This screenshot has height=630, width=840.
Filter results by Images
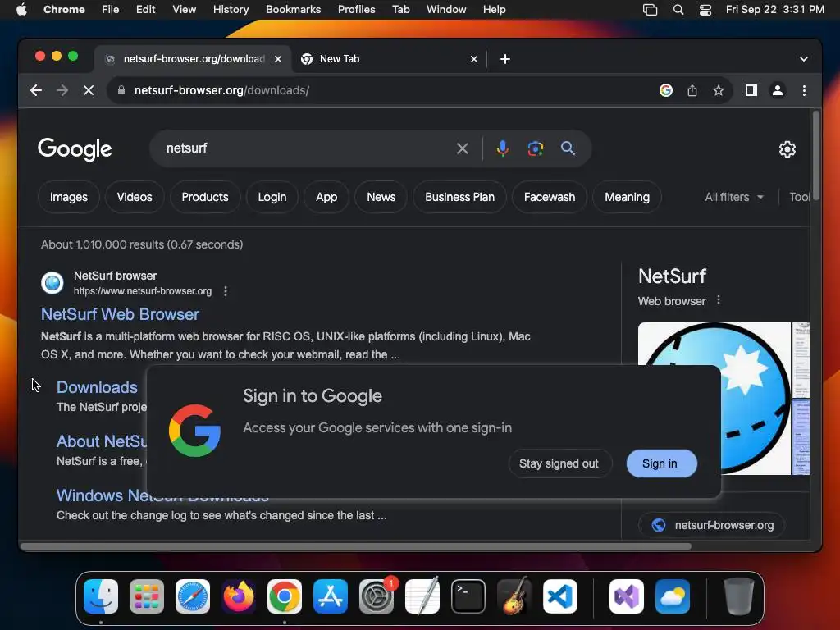tap(69, 197)
